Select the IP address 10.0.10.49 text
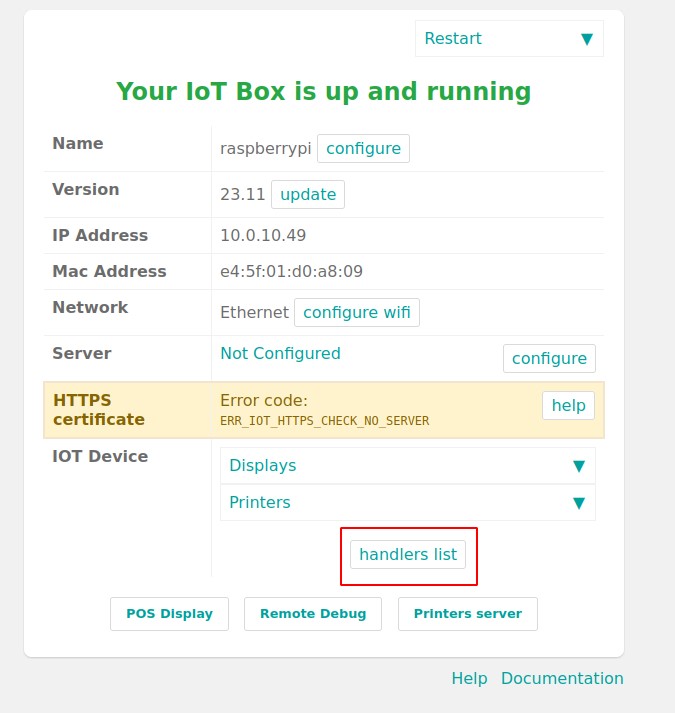 pyautogui.click(x=263, y=236)
